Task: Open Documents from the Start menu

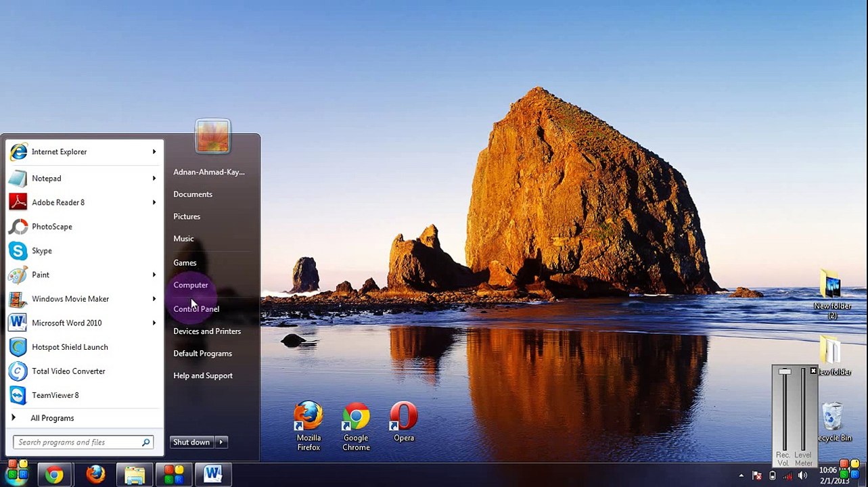Action: click(x=193, y=194)
